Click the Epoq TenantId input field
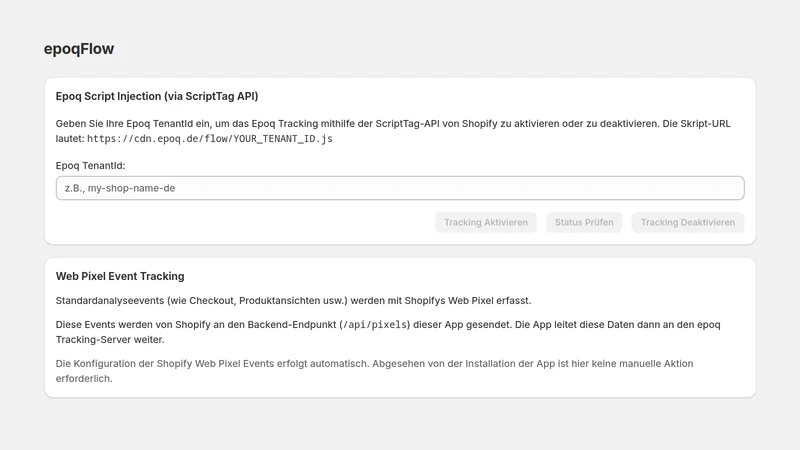The width and height of the screenshot is (800, 450). [x=400, y=188]
